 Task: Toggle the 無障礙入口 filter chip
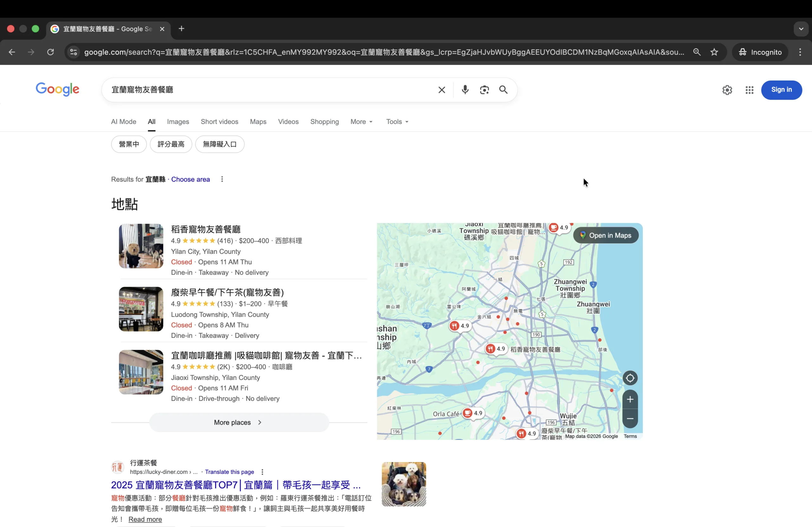click(219, 144)
